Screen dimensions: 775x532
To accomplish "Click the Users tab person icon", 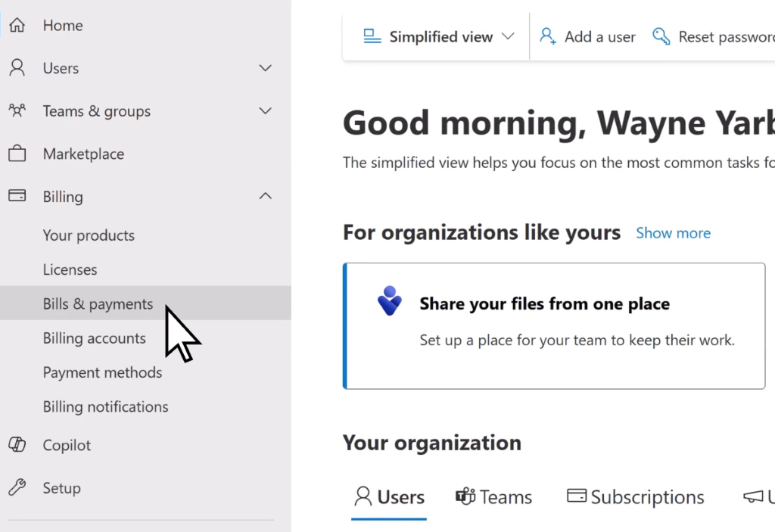I will (x=363, y=496).
